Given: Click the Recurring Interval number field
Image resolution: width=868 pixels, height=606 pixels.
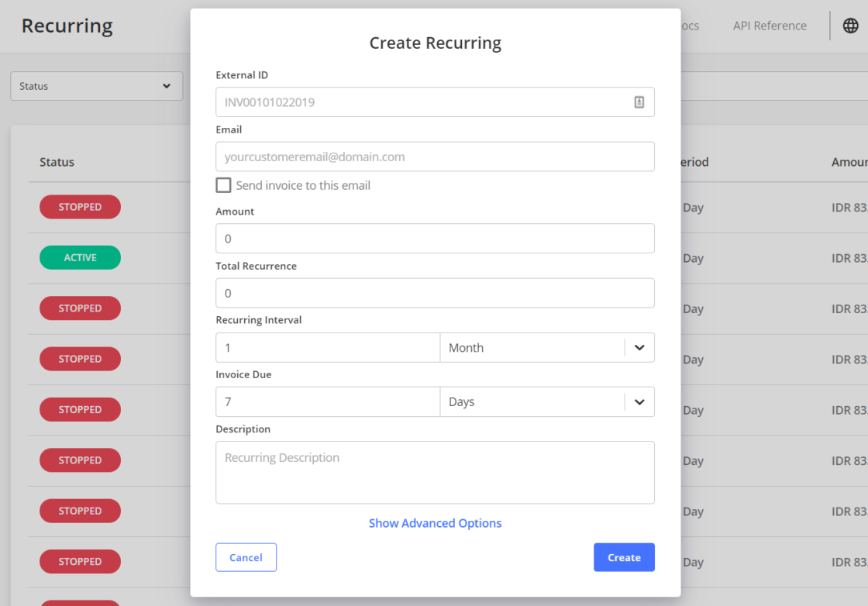Looking at the screenshot, I should coord(327,348).
